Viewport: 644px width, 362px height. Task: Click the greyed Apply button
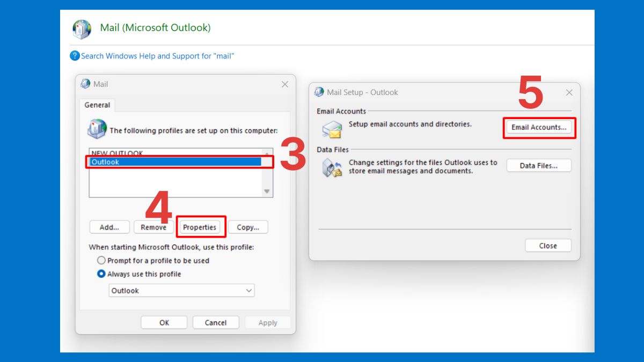coord(268,322)
